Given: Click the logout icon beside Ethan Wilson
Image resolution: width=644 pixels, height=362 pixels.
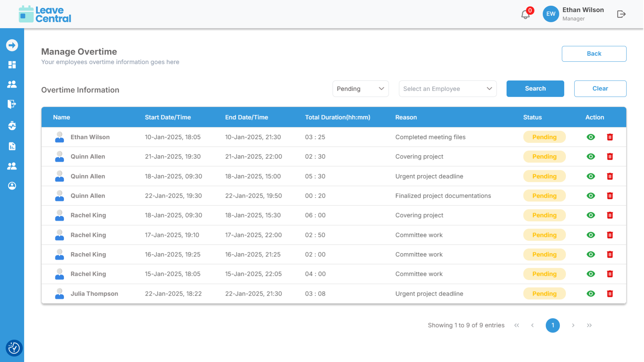Looking at the screenshot, I should click(621, 14).
